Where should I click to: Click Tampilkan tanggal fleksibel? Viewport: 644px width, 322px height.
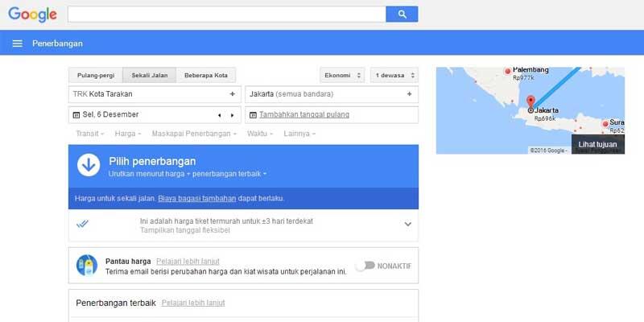coord(185,230)
